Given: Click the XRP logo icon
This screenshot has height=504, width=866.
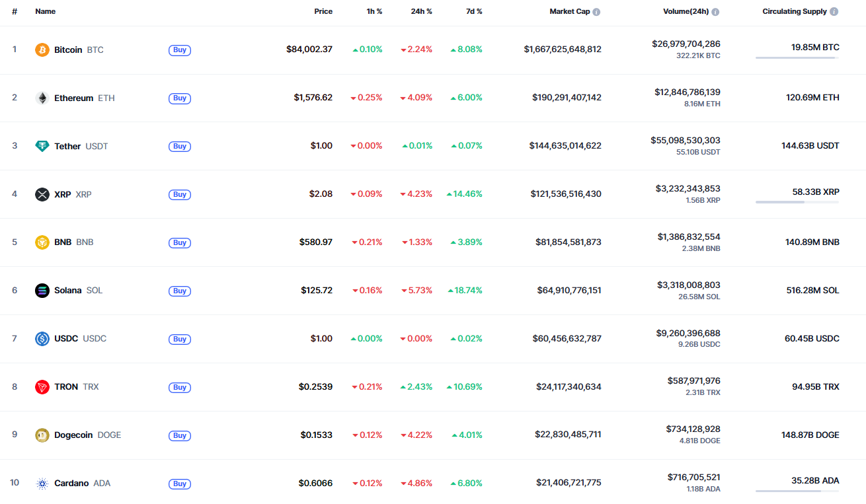Looking at the screenshot, I should (x=42, y=194).
